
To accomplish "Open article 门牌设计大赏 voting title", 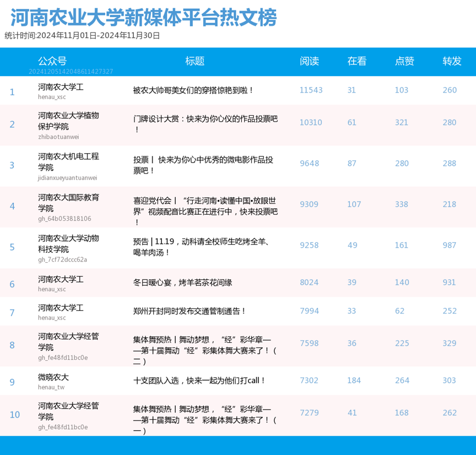I will (x=205, y=124).
